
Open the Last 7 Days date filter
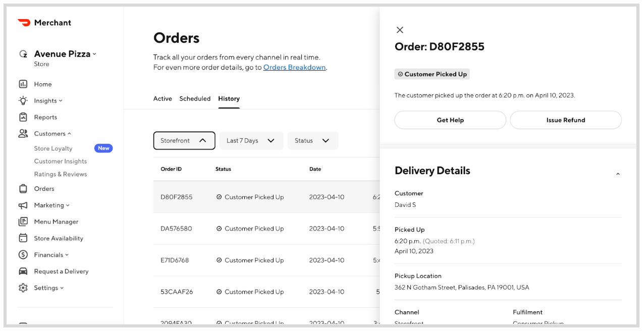[x=251, y=140]
